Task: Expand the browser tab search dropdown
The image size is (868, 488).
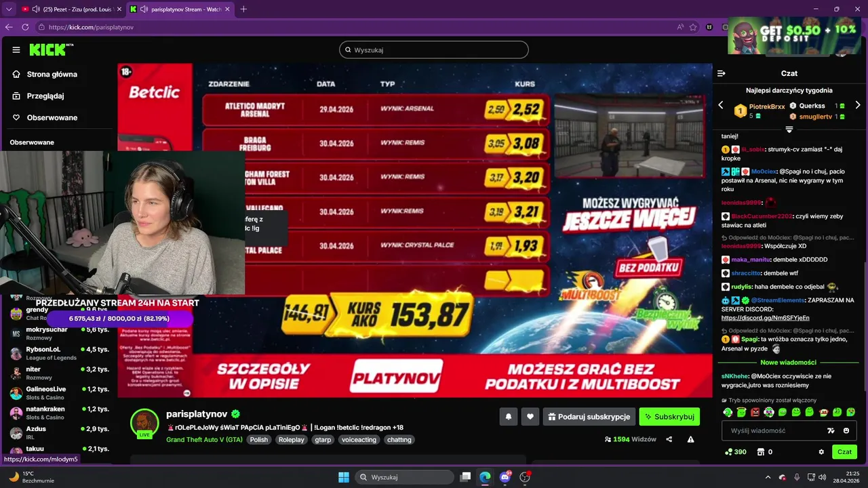Action: 9,9
